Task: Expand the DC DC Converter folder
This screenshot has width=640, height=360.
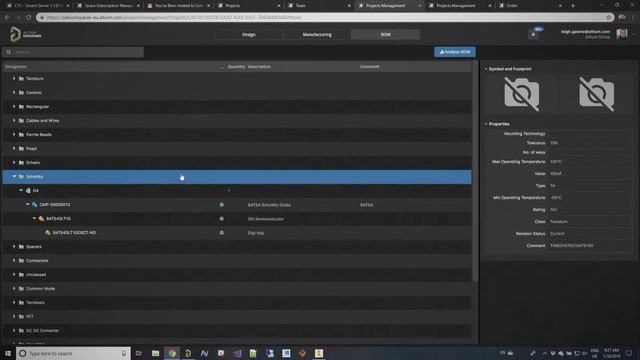Action: (x=14, y=330)
